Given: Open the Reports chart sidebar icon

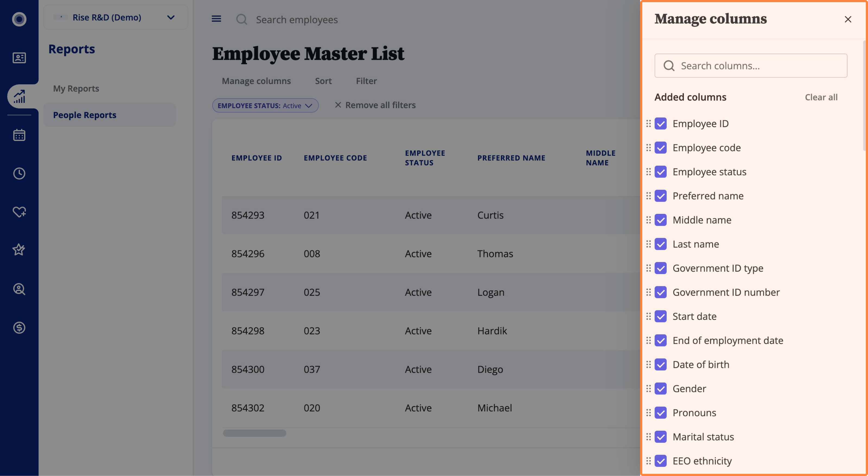Looking at the screenshot, I should pyautogui.click(x=19, y=96).
